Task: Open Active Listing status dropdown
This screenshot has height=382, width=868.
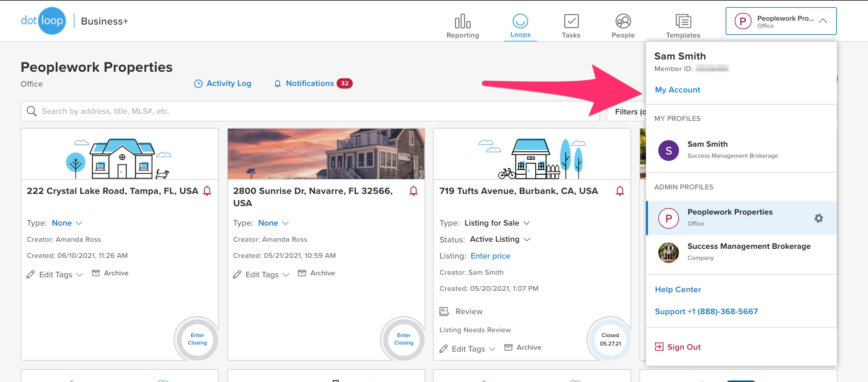Action: pos(500,239)
